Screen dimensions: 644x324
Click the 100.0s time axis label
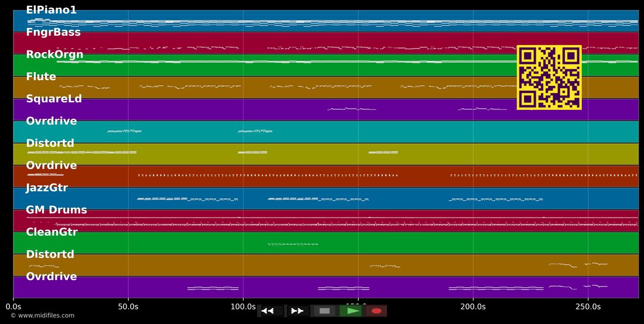click(243, 307)
